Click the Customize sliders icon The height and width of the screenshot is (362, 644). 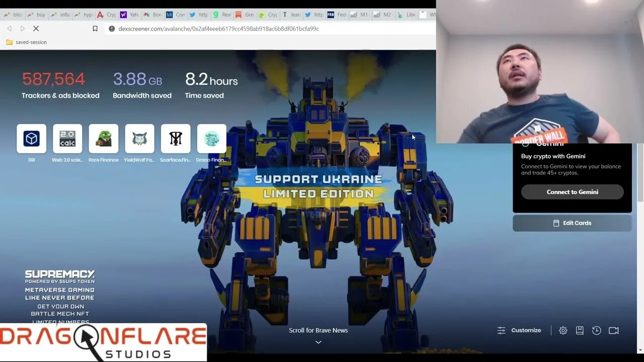(x=502, y=330)
